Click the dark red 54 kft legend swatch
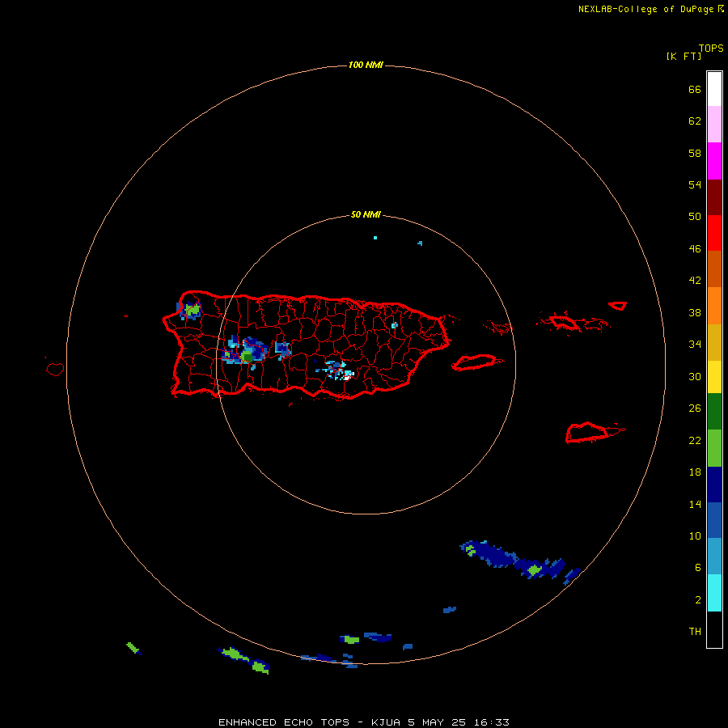The width and height of the screenshot is (728, 728). pyautogui.click(x=714, y=197)
